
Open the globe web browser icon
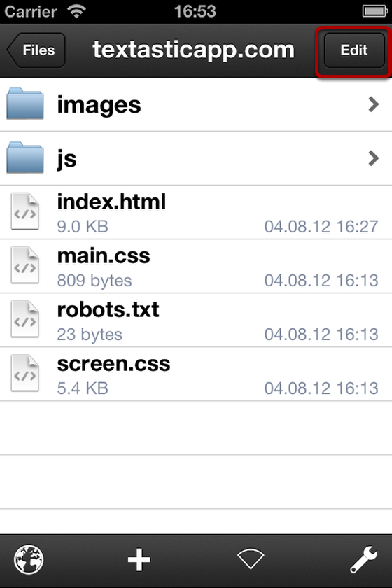point(29,560)
